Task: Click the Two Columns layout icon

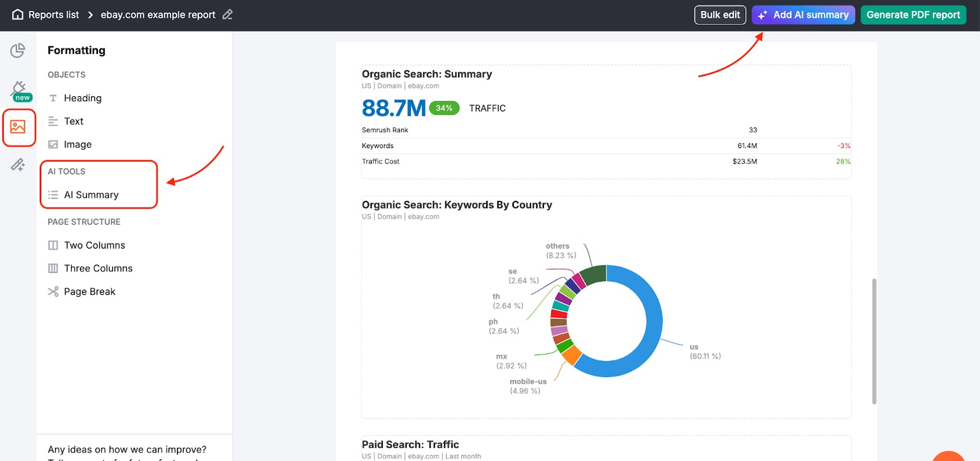Action: coord(53,245)
